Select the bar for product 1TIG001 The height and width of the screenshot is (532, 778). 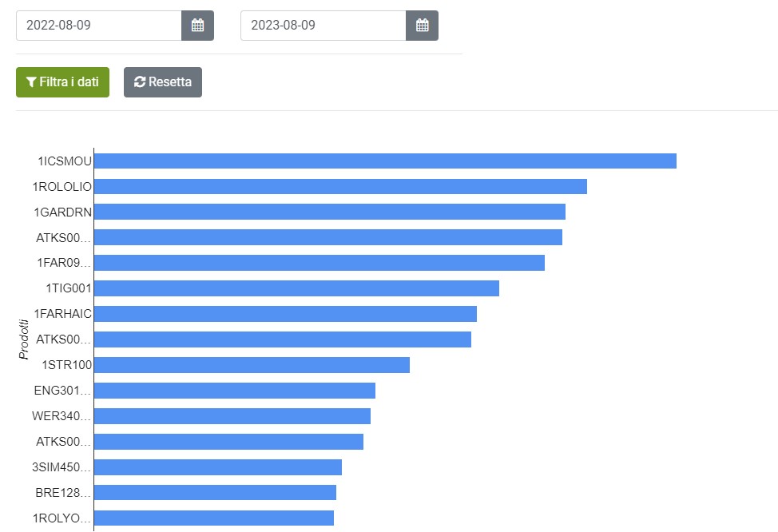pyautogui.click(x=296, y=288)
